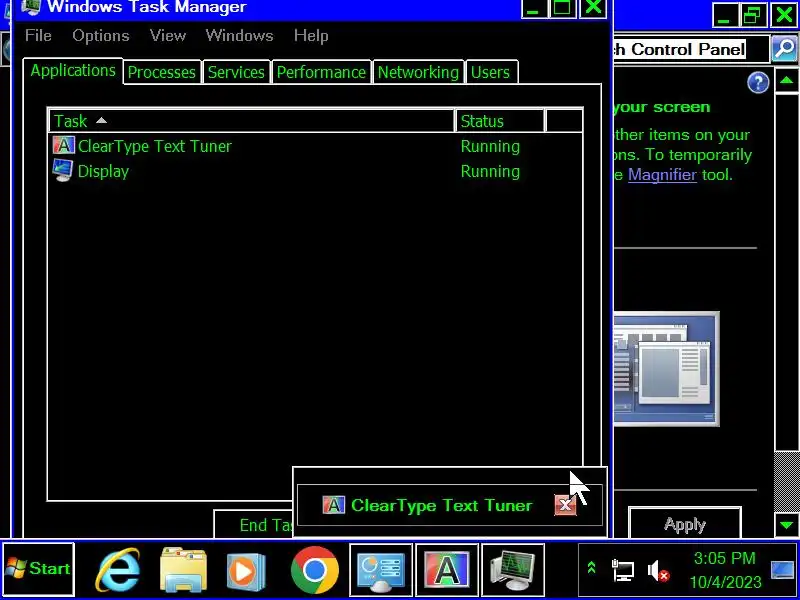Click ClearType Text Tuner preview thumbnail label

click(x=442, y=506)
